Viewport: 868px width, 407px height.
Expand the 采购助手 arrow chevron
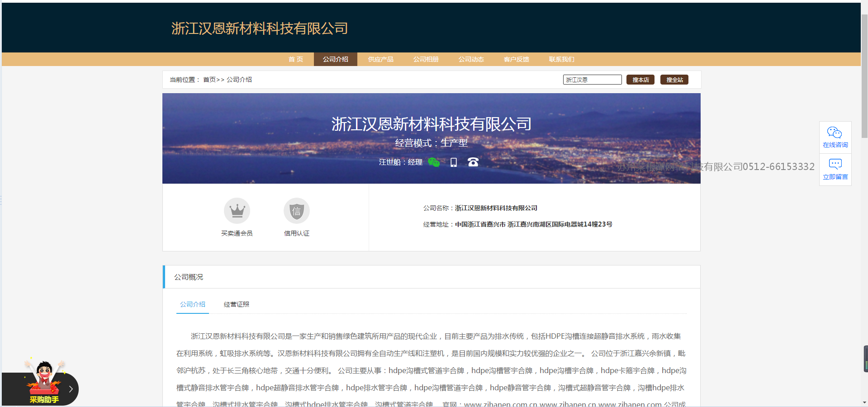[71, 389]
